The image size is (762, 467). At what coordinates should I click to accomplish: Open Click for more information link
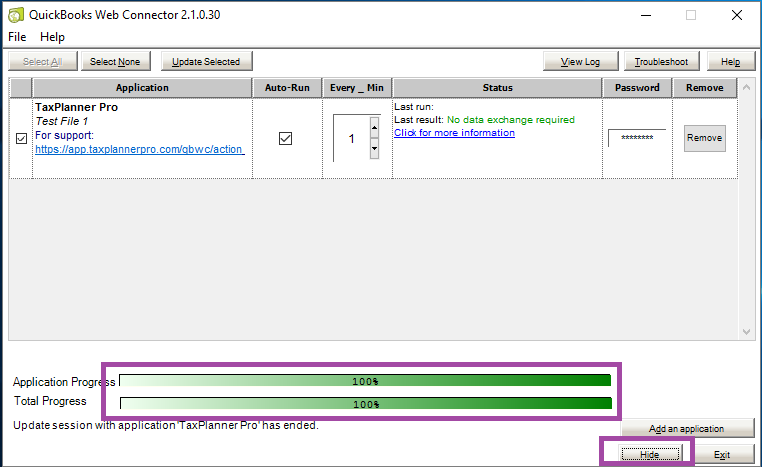454,133
